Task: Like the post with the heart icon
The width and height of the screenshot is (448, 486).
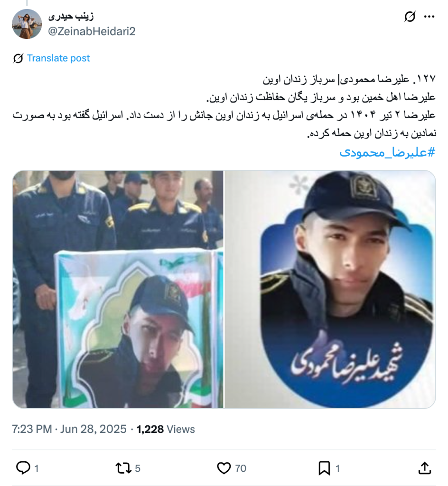Action: coord(224,468)
